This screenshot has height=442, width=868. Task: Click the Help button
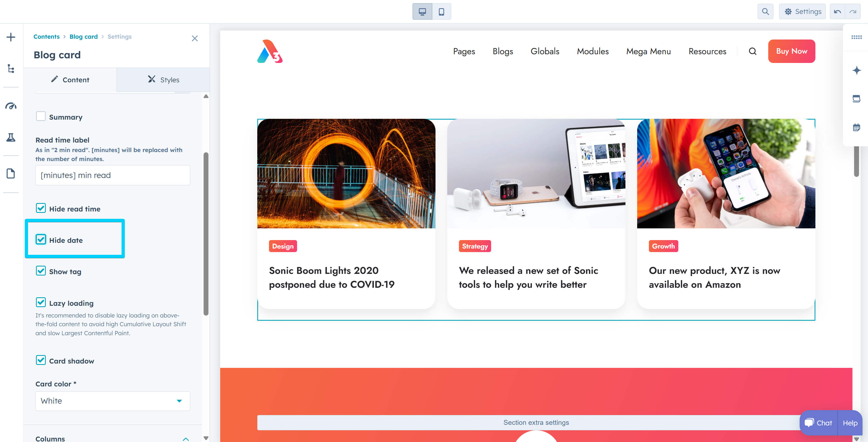coord(850,423)
